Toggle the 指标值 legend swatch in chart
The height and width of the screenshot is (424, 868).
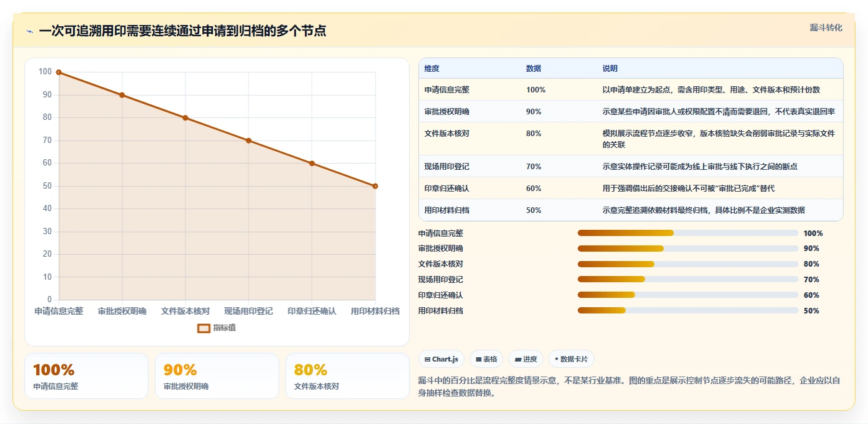tap(204, 328)
